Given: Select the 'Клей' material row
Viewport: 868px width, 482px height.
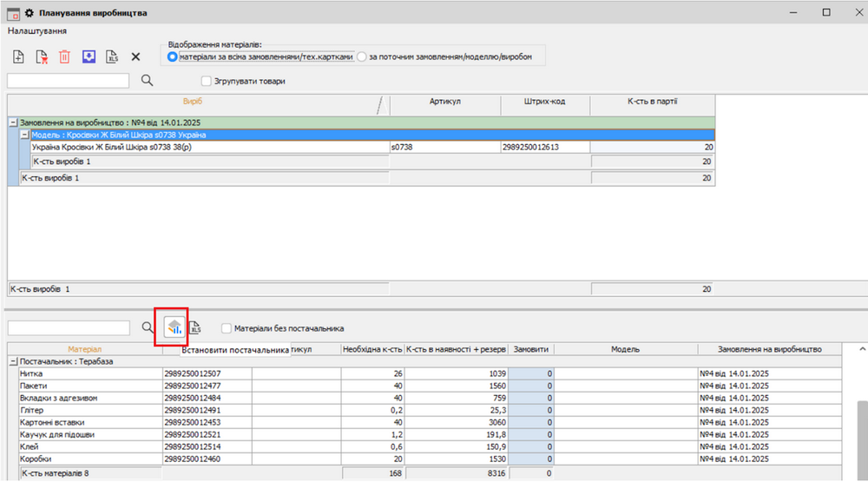Looking at the screenshot, I should pos(431,446).
